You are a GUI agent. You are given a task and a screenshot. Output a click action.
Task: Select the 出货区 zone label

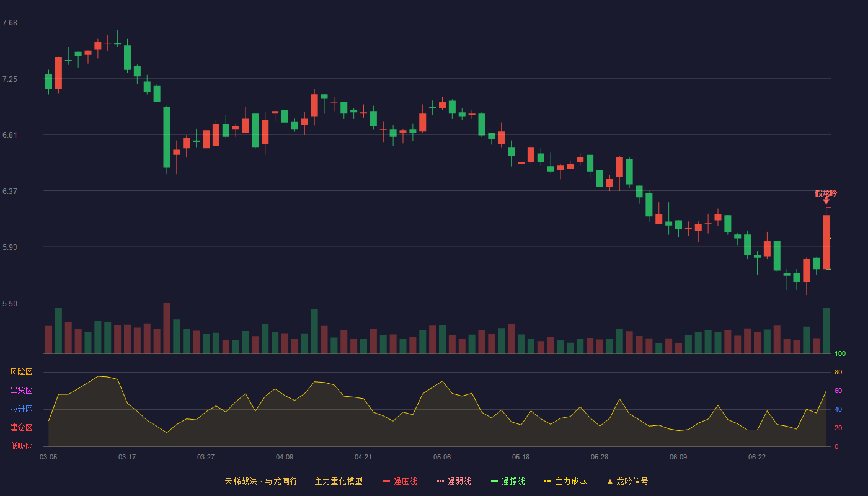[x=21, y=391]
